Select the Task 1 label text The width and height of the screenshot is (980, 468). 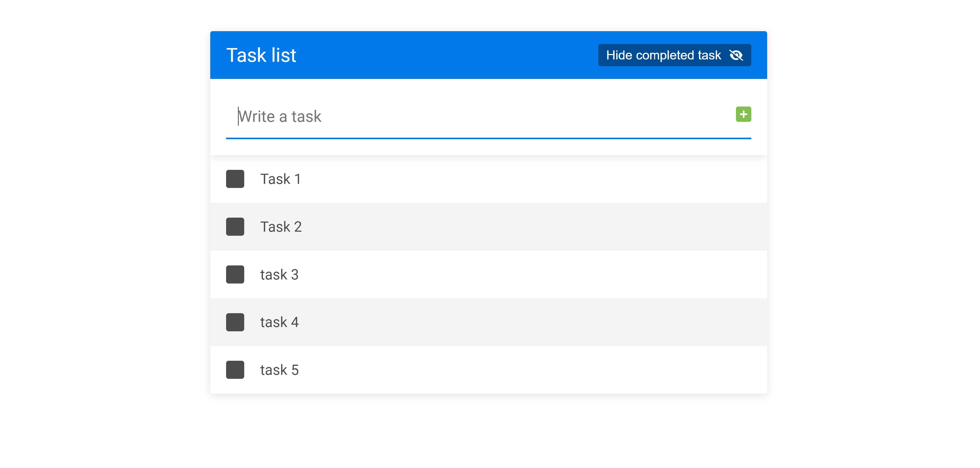pos(280,179)
